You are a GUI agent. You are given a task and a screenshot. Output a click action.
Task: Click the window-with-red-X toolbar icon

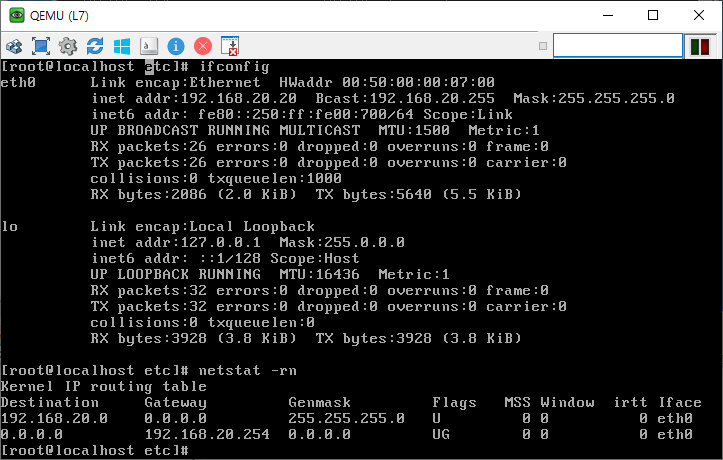pos(230,46)
